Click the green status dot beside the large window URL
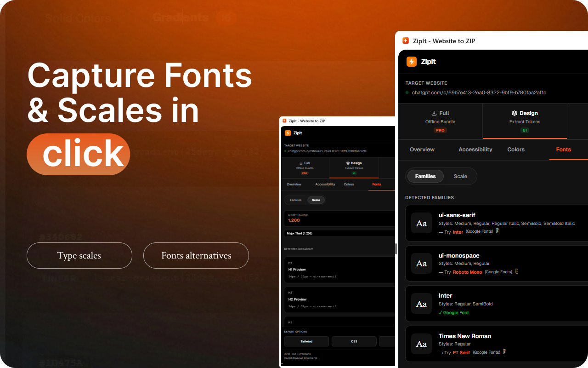Viewport: 588px width, 368px height. pos(407,92)
